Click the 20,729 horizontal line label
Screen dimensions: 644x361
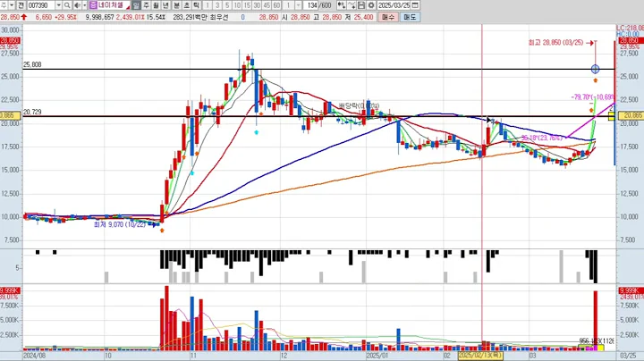tap(32, 112)
